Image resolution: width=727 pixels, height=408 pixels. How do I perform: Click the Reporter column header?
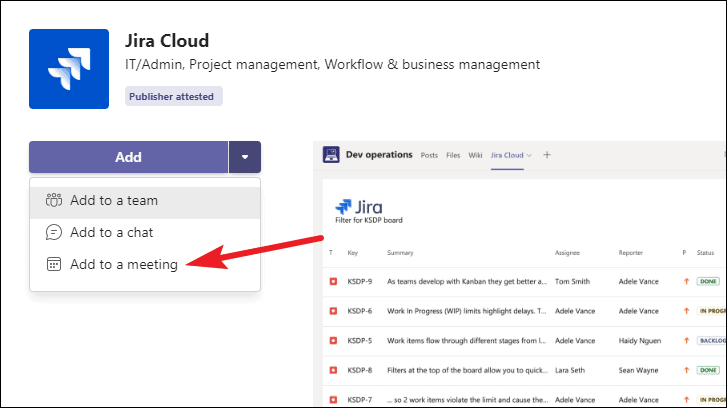click(631, 253)
